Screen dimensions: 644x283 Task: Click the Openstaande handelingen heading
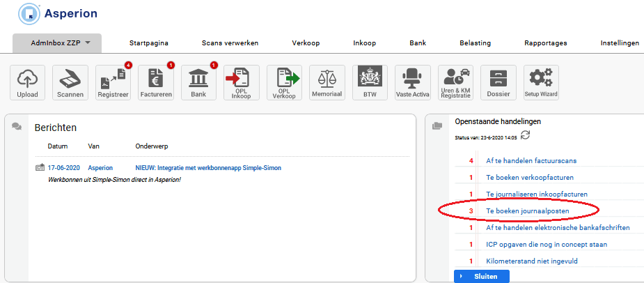pyautogui.click(x=498, y=121)
